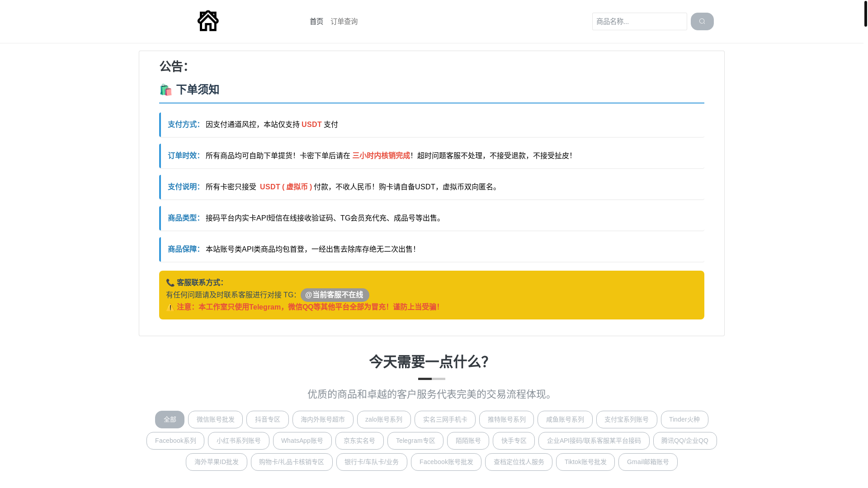This screenshot has height=488, width=868.
Task: Select the zalo账号系列 category
Action: coord(384,419)
